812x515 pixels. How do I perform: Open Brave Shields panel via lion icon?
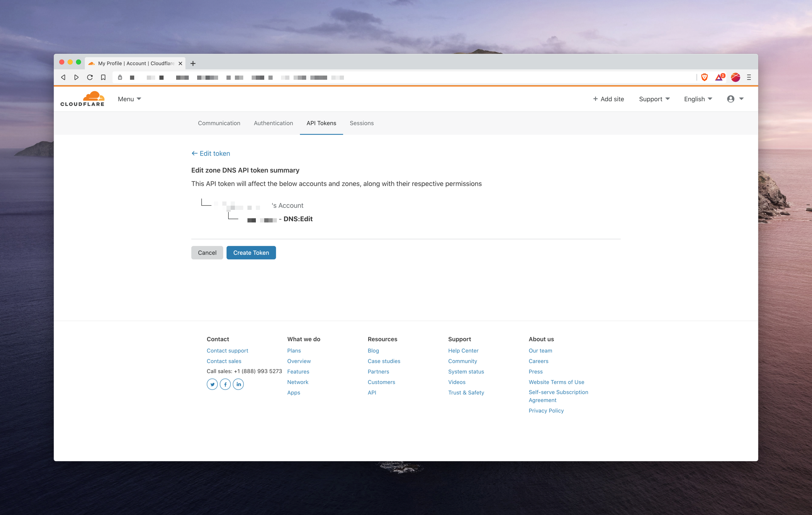coord(704,77)
